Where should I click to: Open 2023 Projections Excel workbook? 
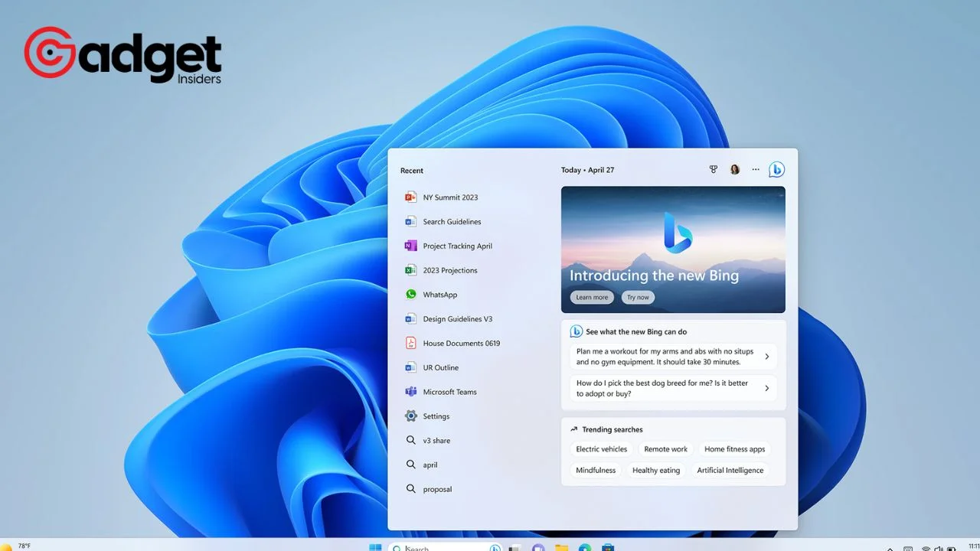440,270
